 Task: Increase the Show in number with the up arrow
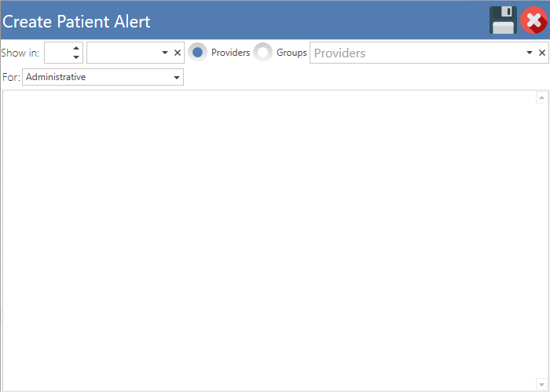76,48
